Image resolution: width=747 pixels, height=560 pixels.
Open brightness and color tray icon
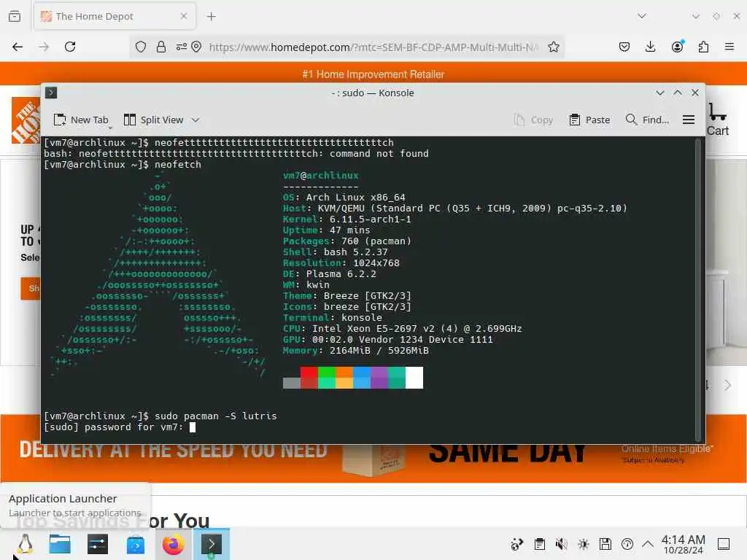click(583, 544)
